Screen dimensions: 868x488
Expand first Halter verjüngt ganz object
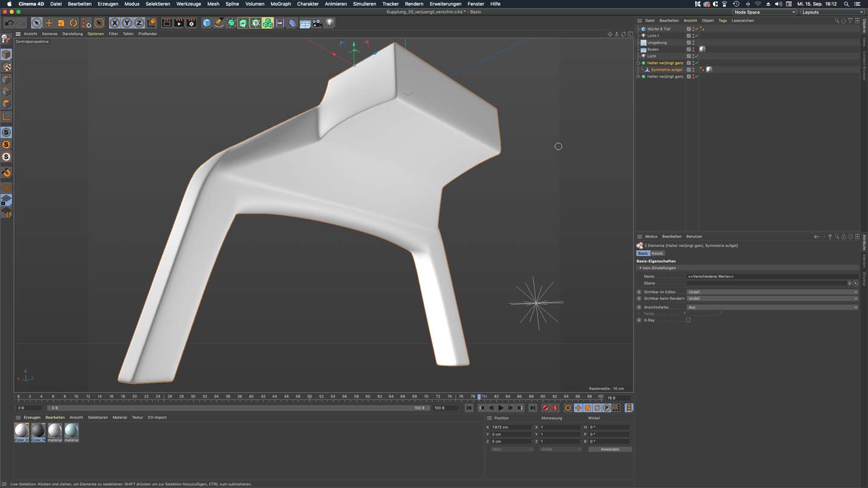click(638, 63)
